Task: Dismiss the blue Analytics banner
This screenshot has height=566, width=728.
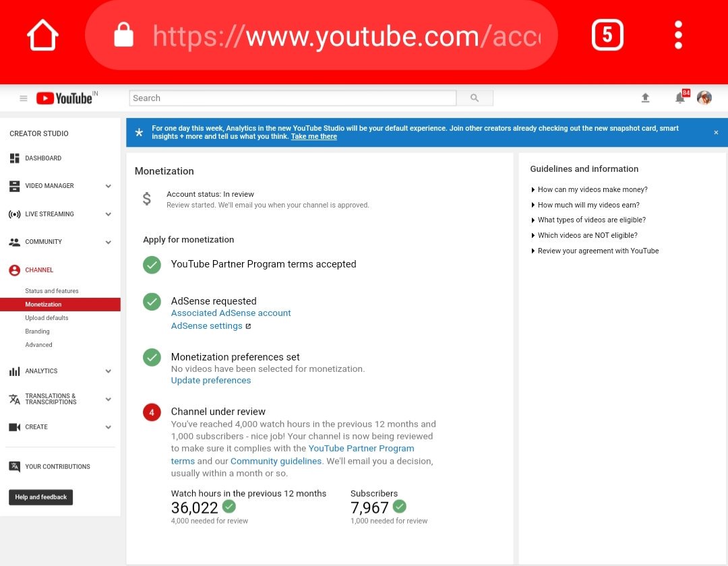Action: coord(716,133)
